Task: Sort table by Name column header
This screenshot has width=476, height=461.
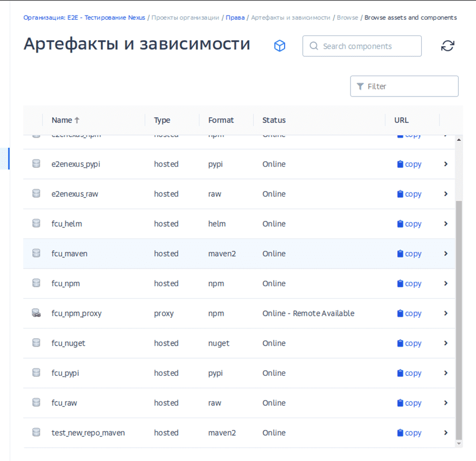Action: pyautogui.click(x=62, y=120)
